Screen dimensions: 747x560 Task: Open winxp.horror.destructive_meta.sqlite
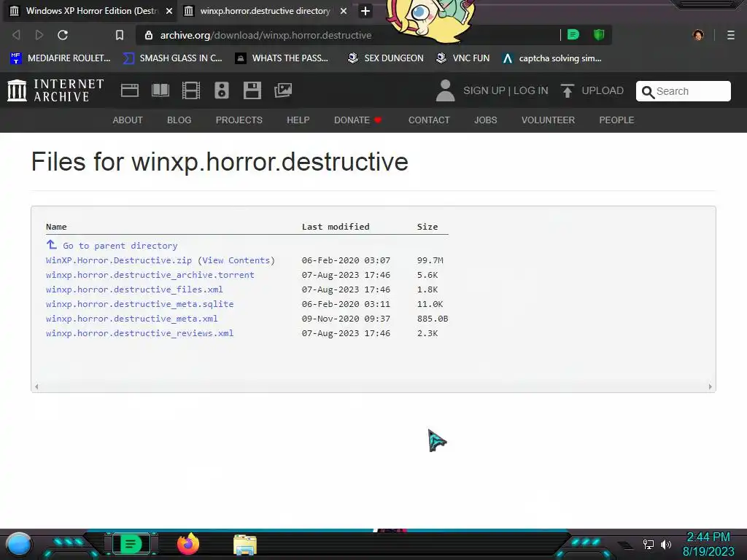click(x=139, y=304)
